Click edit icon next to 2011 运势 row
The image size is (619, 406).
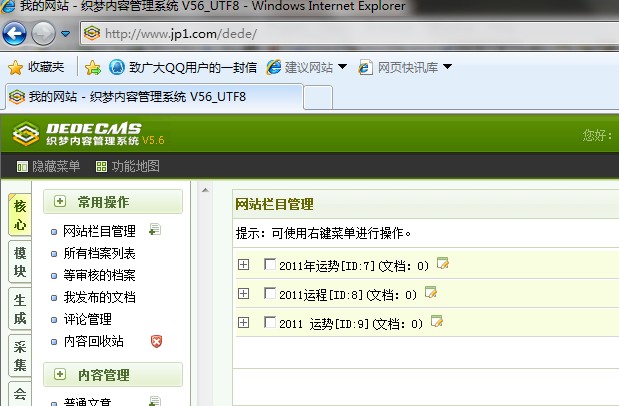pos(436,322)
